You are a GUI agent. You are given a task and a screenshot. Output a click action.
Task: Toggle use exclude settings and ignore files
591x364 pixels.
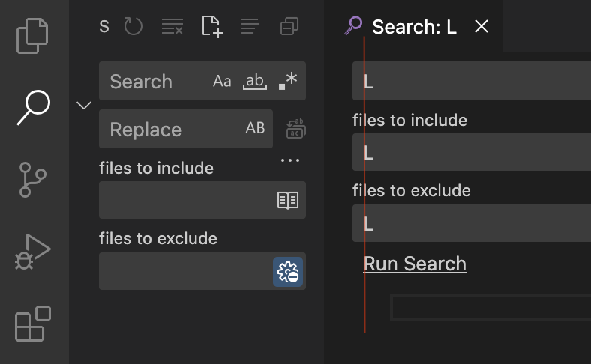[x=288, y=272]
